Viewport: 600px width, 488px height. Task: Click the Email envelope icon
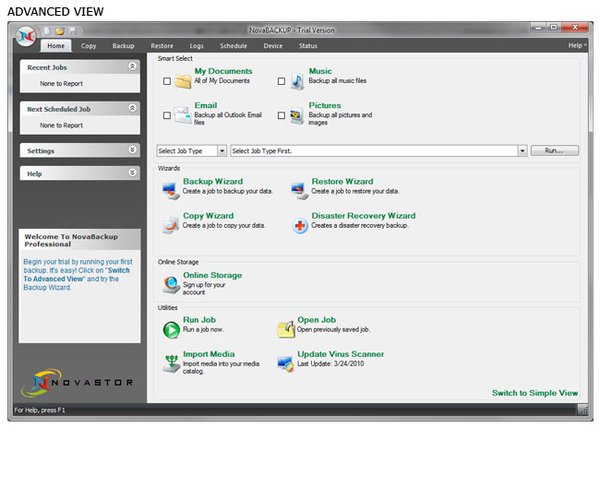point(183,115)
